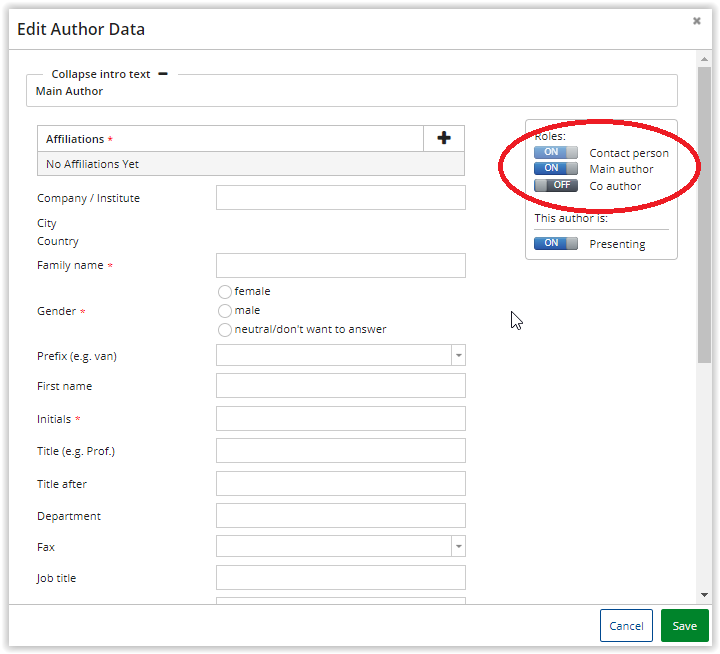Click the Collapse intro text label
Image resolution: width=720 pixels, height=654 pixels.
tap(101, 74)
